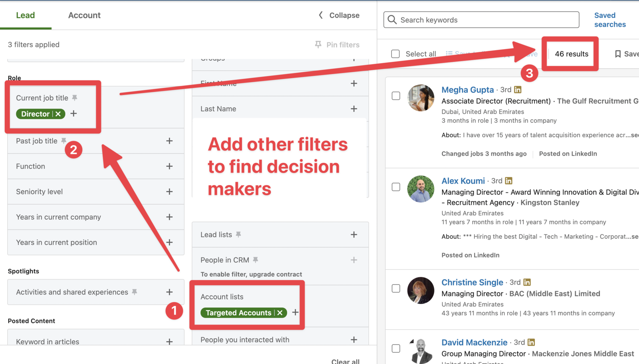Open Saved searches
639x364 pixels.
coord(610,20)
